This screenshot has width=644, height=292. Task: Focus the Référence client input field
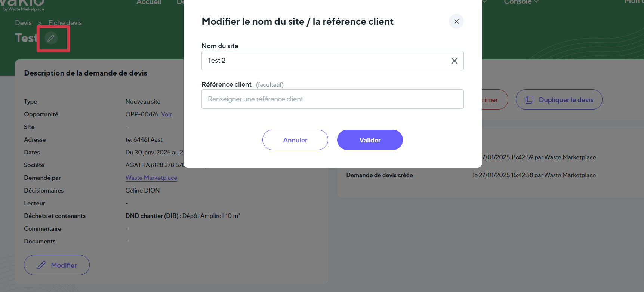[x=332, y=99]
